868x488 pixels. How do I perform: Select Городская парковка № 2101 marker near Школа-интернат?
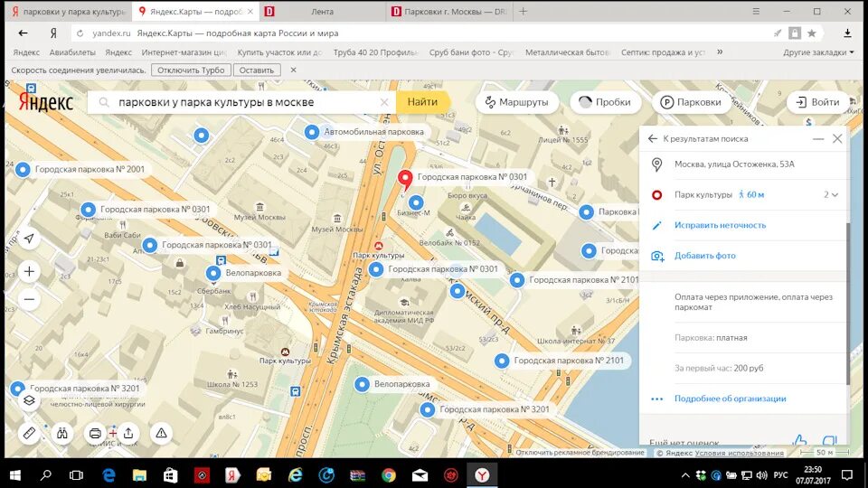502,361
